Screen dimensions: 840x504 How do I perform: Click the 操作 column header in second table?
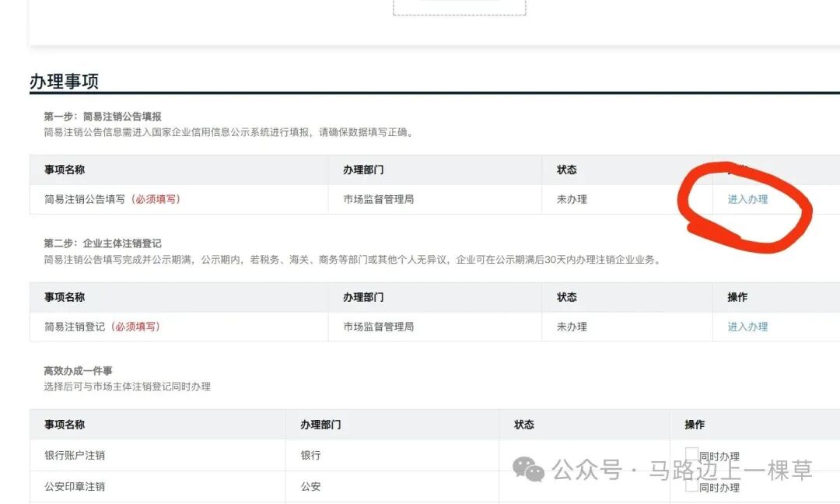738,297
